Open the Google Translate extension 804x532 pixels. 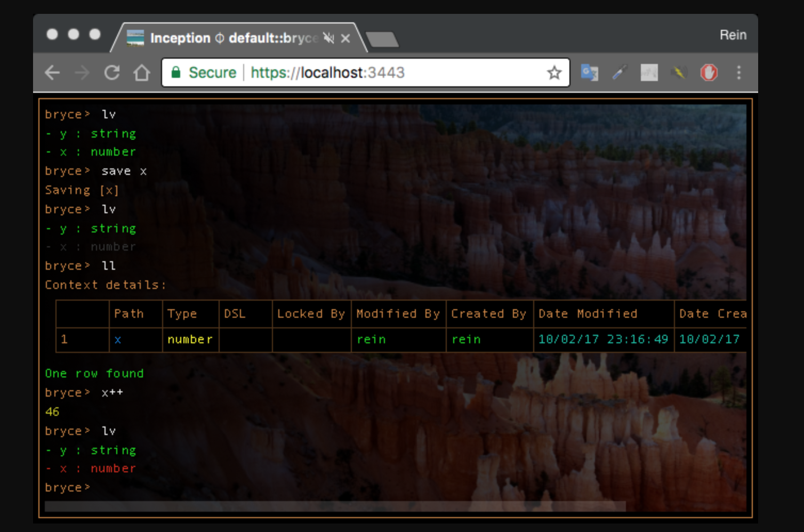[x=589, y=72]
